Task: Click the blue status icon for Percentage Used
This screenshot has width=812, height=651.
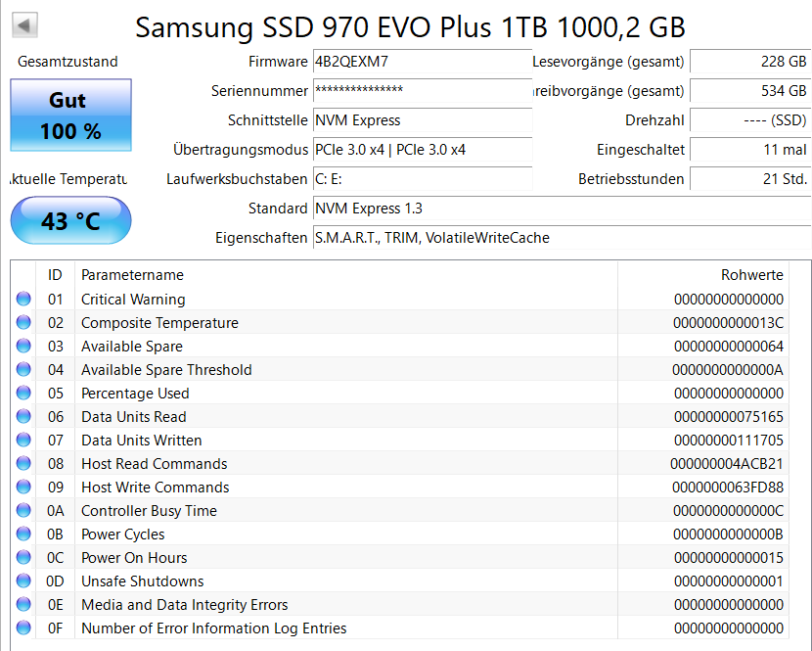Action: click(23, 393)
